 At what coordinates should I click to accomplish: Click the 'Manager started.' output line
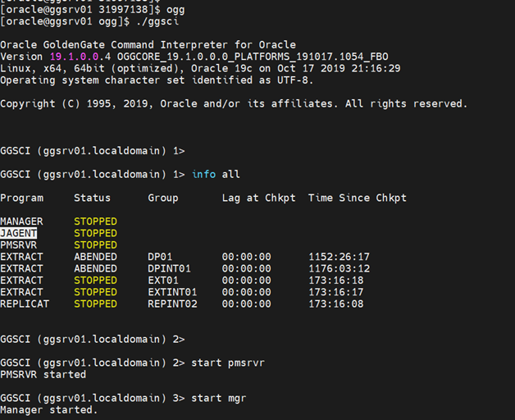tap(49, 409)
